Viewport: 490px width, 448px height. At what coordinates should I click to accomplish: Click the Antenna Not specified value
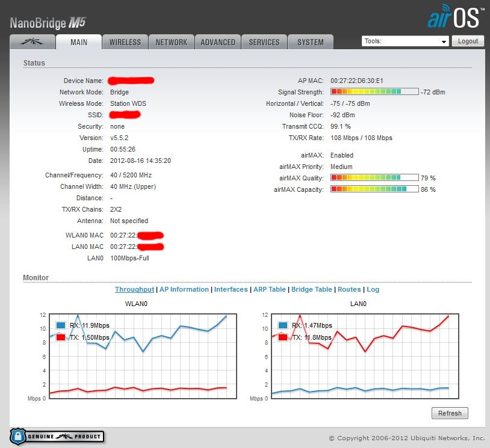click(129, 221)
